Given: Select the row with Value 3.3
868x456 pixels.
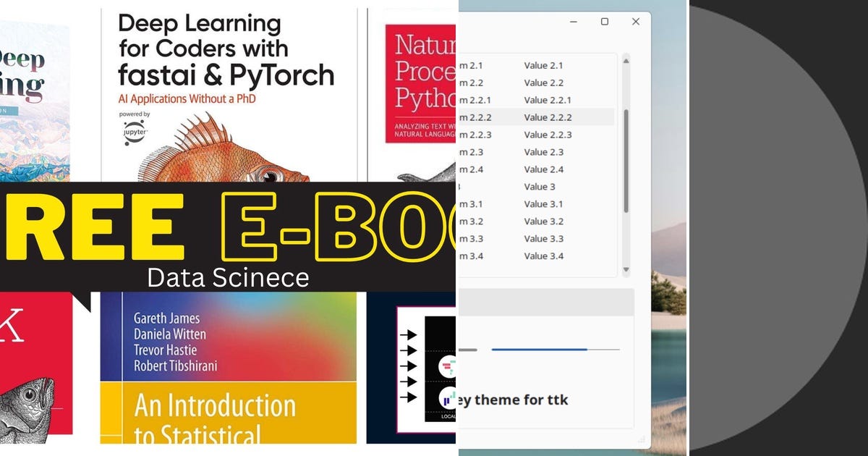Looking at the screenshot, I should click(x=536, y=239).
